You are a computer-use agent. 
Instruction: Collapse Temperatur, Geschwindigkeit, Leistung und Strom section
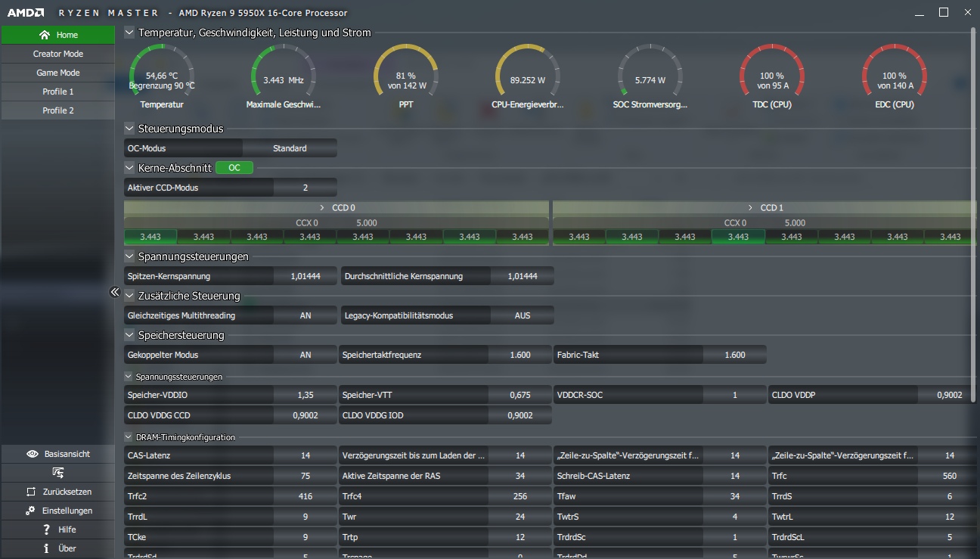pos(129,33)
